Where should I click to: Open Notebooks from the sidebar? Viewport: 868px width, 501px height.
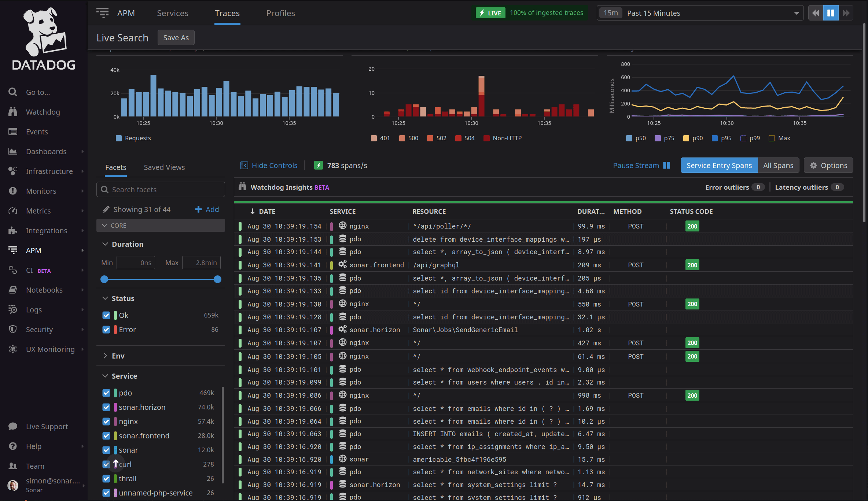(44, 290)
